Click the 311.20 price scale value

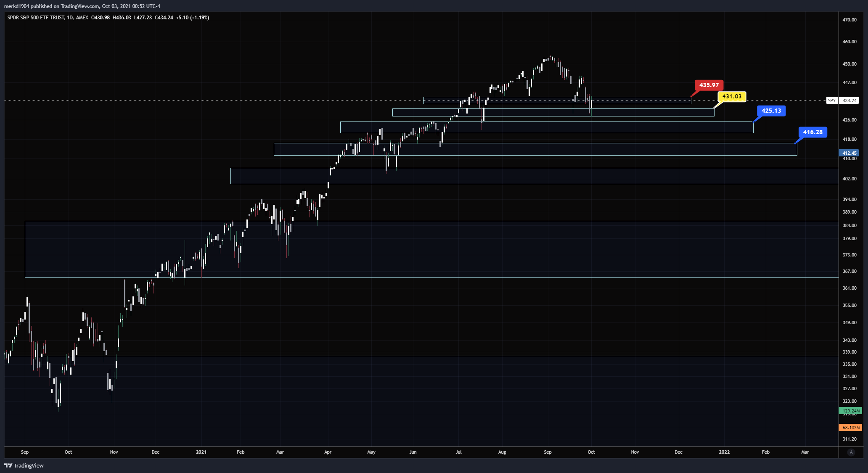point(849,439)
